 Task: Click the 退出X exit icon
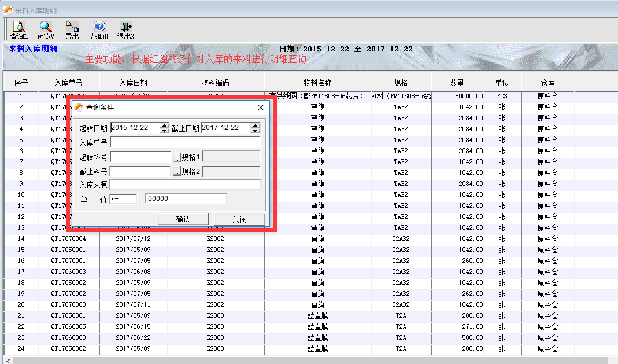[x=125, y=30]
